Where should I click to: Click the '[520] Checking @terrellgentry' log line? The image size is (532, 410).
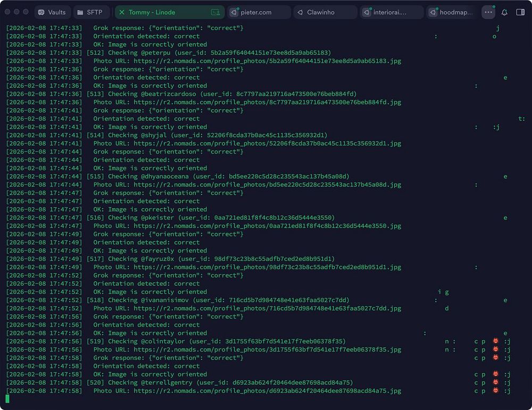pyautogui.click(x=179, y=382)
